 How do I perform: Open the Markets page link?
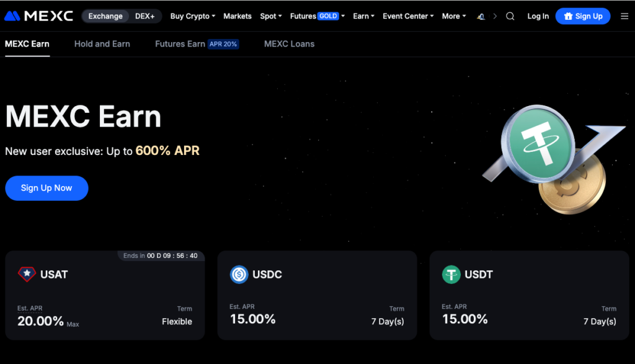click(238, 16)
